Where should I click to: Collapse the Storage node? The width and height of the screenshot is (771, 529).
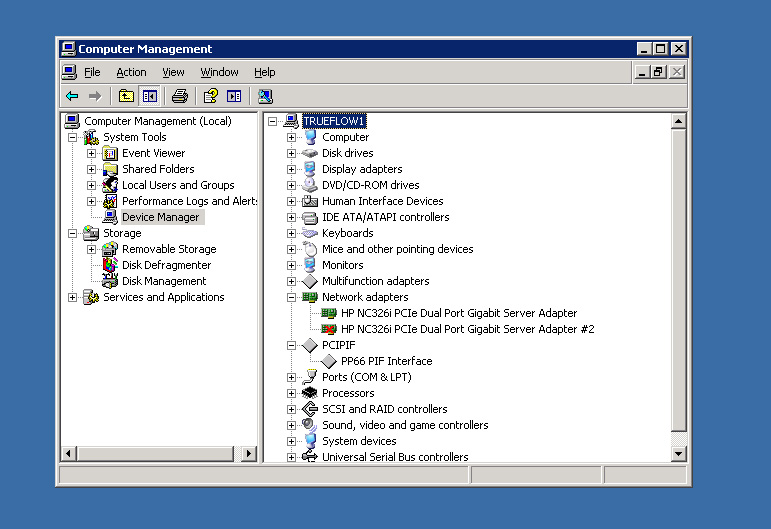click(73, 234)
